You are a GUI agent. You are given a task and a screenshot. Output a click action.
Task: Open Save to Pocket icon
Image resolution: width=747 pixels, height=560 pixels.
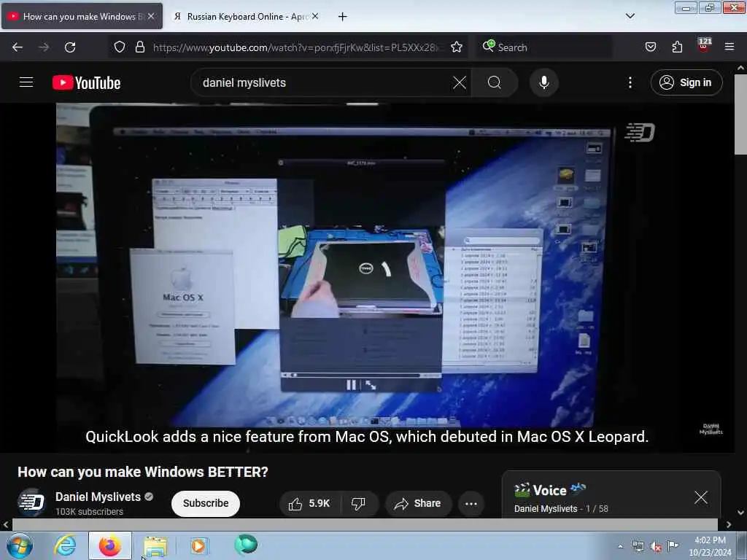click(x=650, y=47)
